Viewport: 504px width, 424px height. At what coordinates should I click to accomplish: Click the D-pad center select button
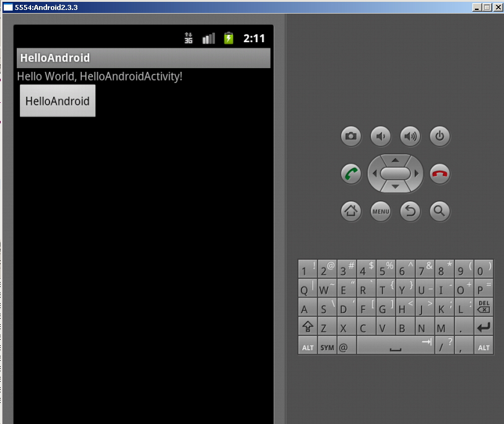(x=396, y=174)
